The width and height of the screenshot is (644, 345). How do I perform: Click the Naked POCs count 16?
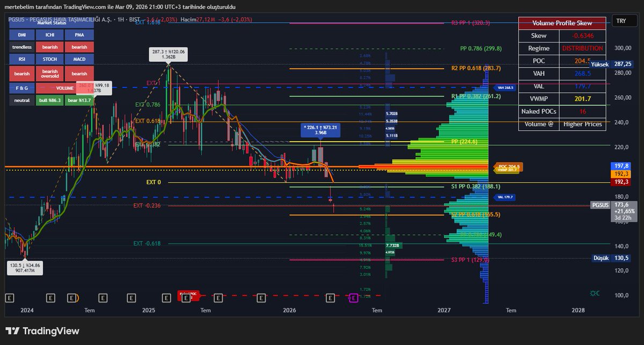(x=582, y=111)
